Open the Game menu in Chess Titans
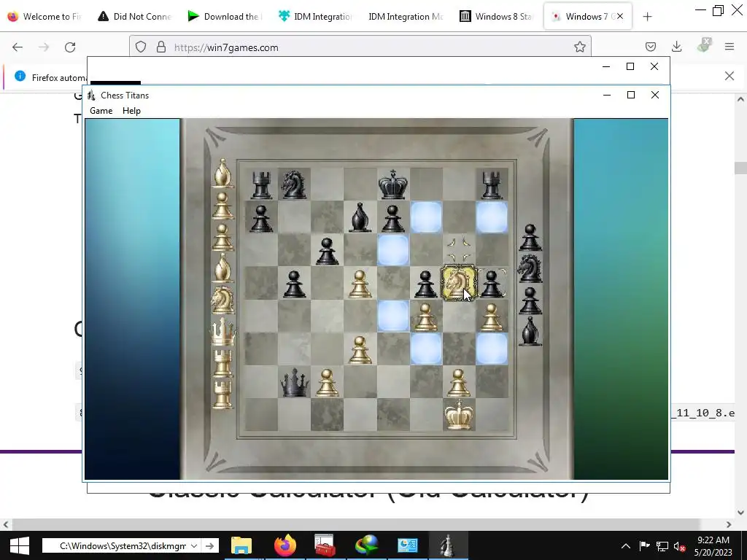The image size is (747, 560). (101, 111)
